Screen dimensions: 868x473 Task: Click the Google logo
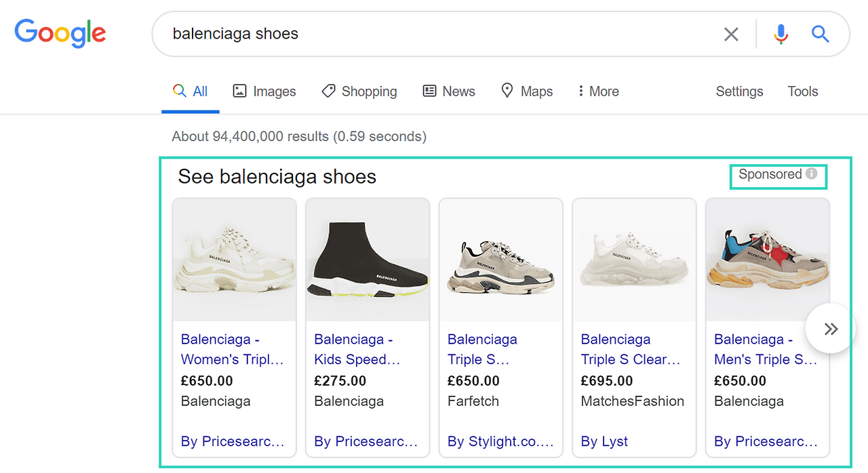coord(60,34)
